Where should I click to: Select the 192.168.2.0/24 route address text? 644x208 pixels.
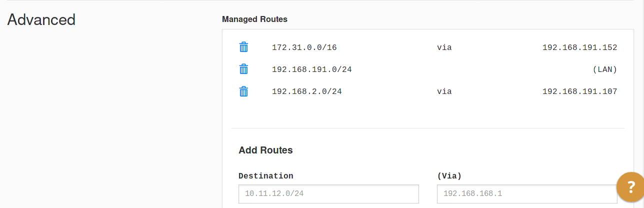point(306,92)
